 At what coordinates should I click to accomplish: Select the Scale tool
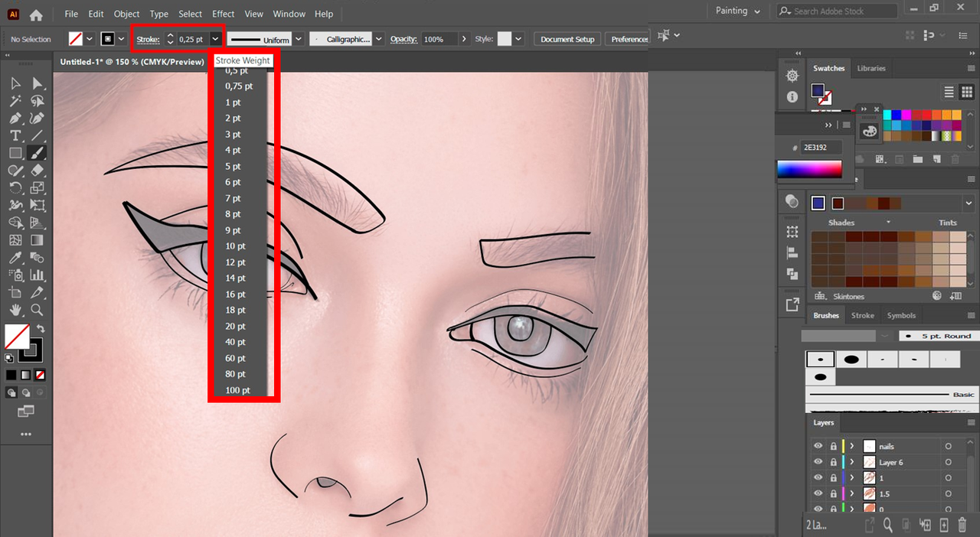(37, 187)
